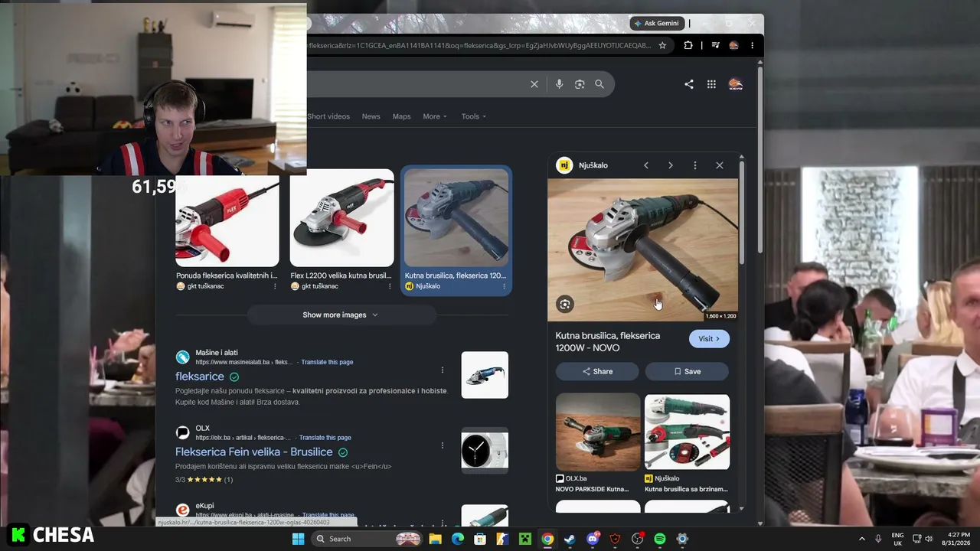The image size is (980, 551).
Task: Open the OLX result watch thumbnail
Action: 485,450
